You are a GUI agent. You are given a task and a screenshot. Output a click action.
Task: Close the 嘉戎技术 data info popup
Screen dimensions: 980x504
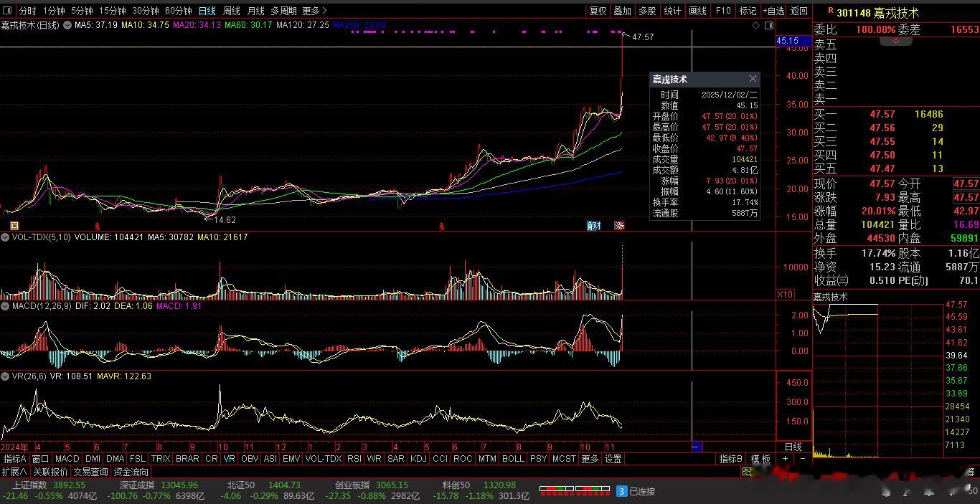[x=753, y=79]
